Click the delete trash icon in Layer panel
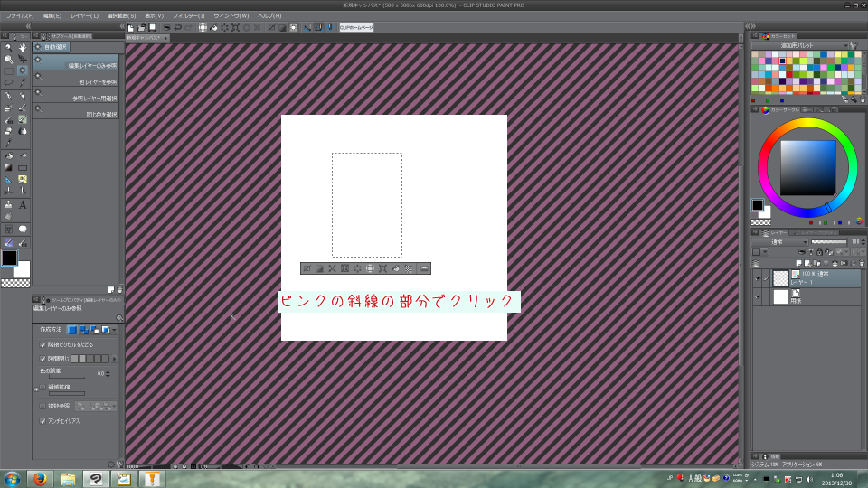Image resolution: width=868 pixels, height=488 pixels. (x=862, y=263)
